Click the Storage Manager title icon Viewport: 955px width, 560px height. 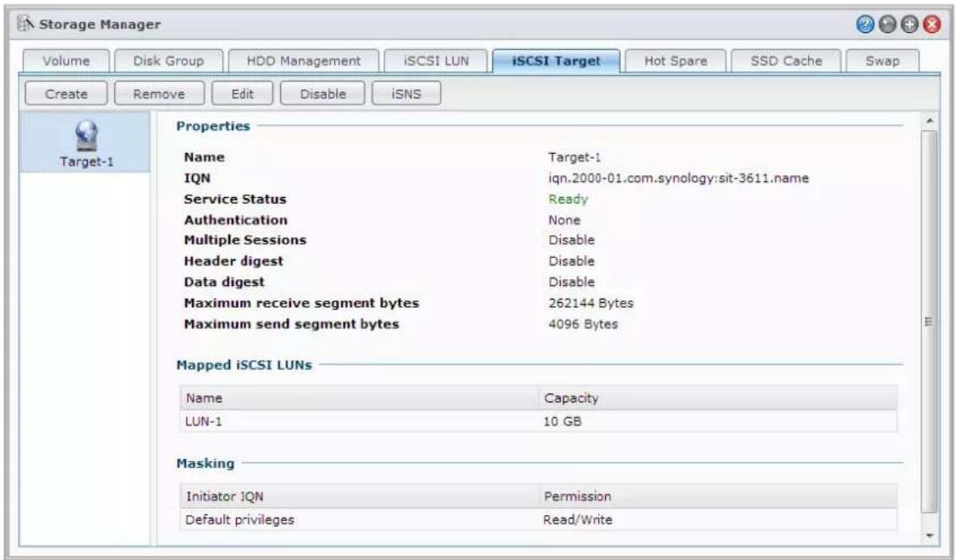coord(25,24)
